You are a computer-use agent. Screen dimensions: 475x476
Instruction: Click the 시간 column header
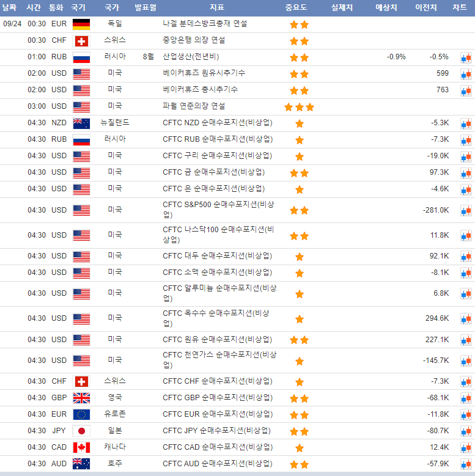tap(34, 8)
